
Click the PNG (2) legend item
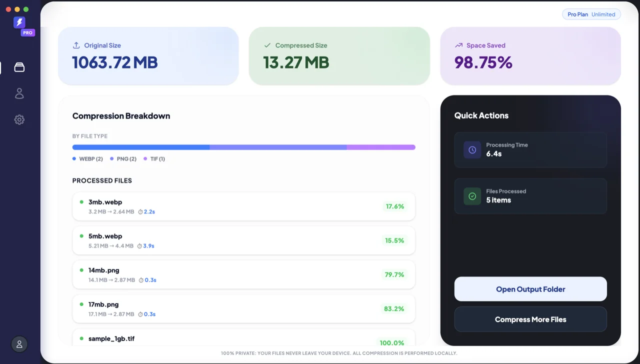pyautogui.click(x=123, y=159)
